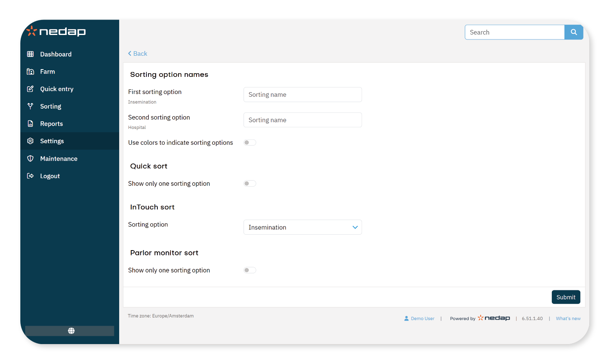Click the Sorting fork icon in sidebar
This screenshot has width=610, height=364.
[x=30, y=106]
